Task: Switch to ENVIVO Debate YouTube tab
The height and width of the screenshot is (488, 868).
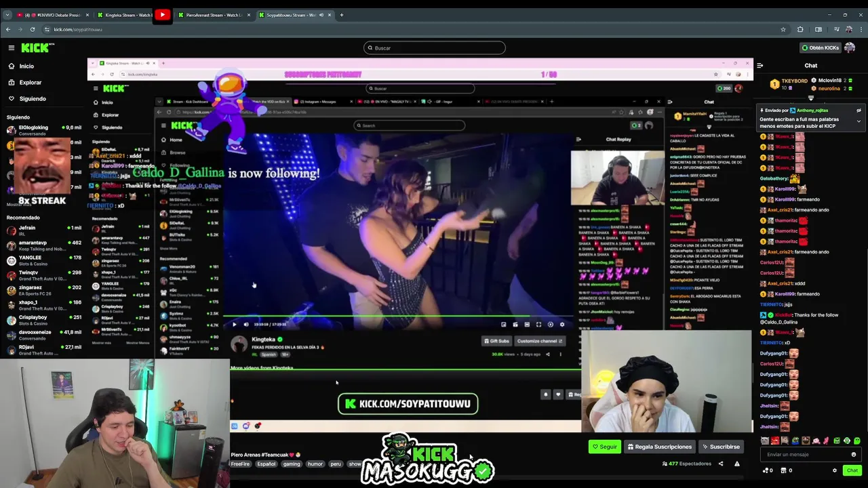Action: point(53,15)
